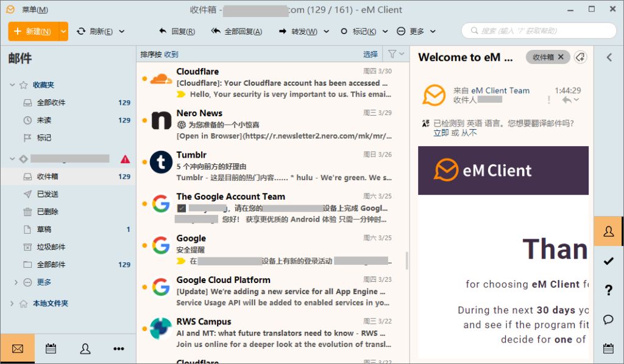The height and width of the screenshot is (364, 624).
Task: Select the Mail view icon at bottom left
Action: (x=17, y=348)
